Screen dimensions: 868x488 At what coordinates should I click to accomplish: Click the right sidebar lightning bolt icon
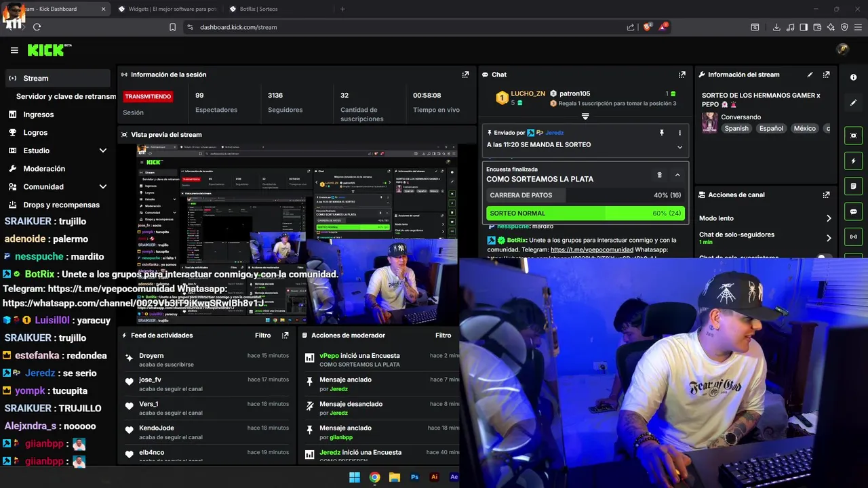point(853,161)
